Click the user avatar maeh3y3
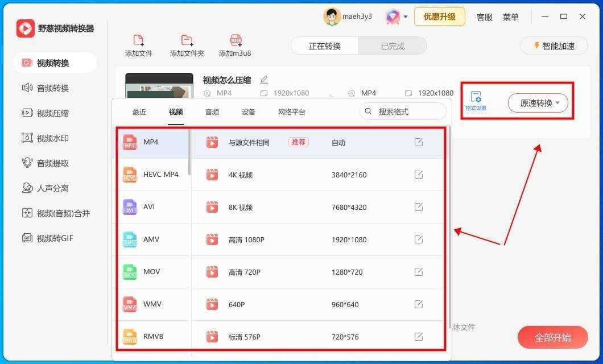This screenshot has height=364, width=603. pos(332,16)
